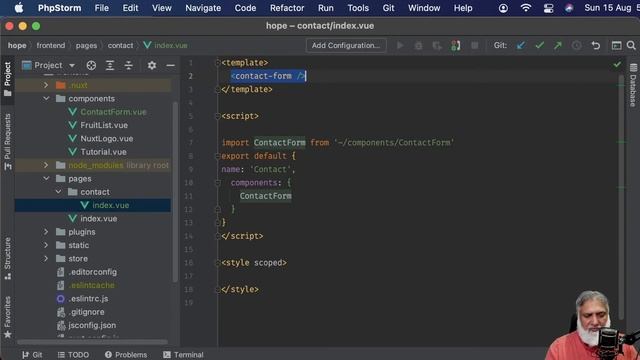
Task: Expand the static folder
Action: pyautogui.click(x=46, y=245)
